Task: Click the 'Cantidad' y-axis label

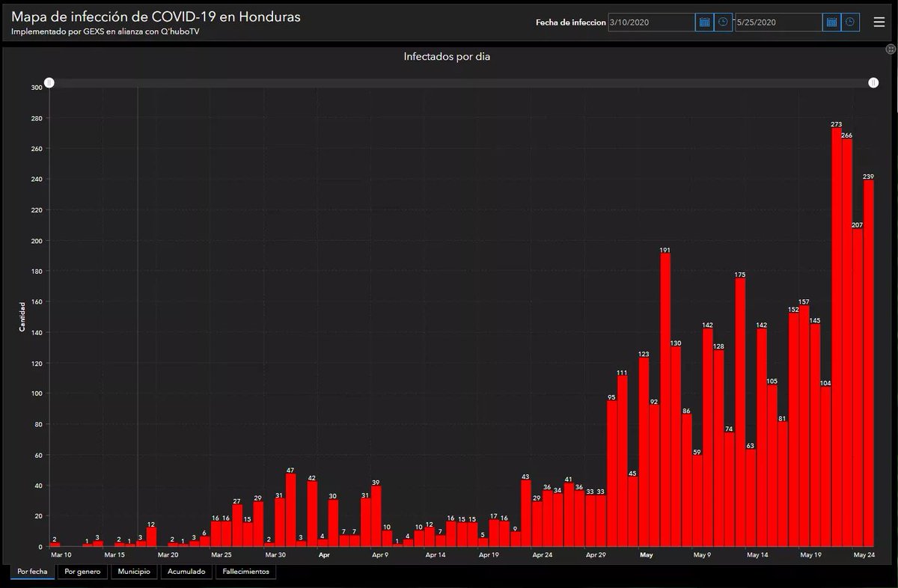Action: pyautogui.click(x=22, y=317)
